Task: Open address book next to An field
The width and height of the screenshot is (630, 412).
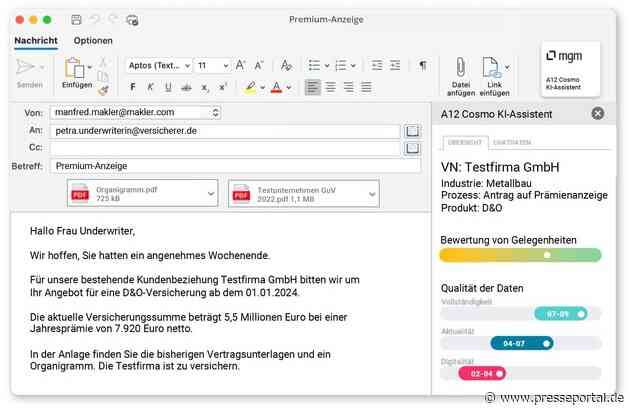Action: point(412,131)
